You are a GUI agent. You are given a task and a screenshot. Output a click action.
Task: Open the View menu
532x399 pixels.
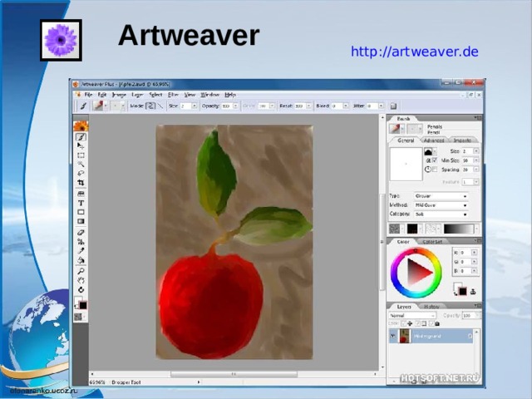click(190, 95)
